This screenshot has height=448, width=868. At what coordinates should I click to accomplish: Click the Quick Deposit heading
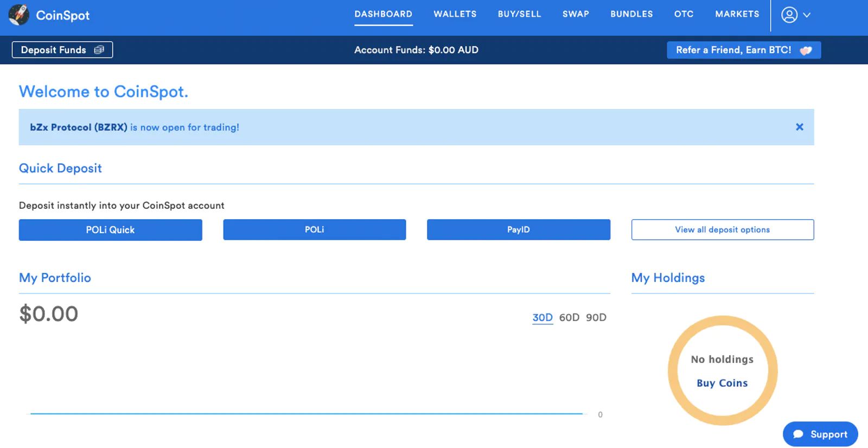pyautogui.click(x=60, y=168)
